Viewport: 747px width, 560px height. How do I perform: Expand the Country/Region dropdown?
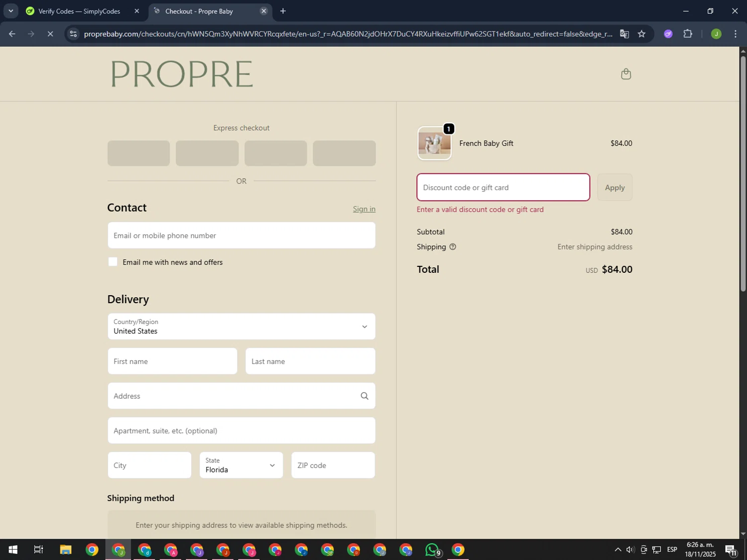click(242, 327)
